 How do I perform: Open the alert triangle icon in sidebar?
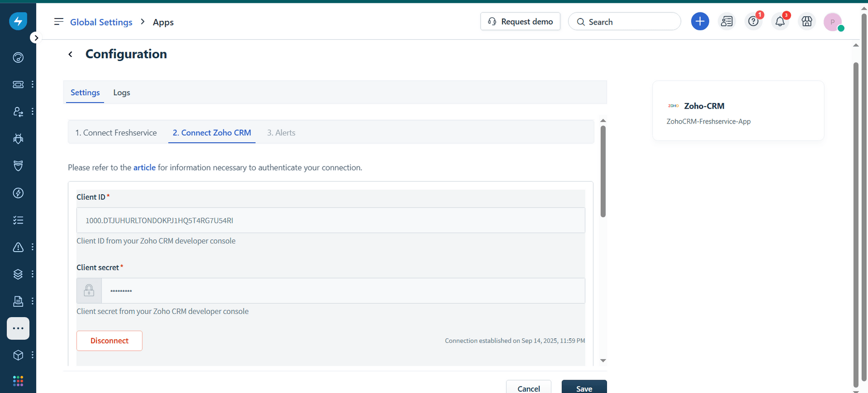click(18, 247)
